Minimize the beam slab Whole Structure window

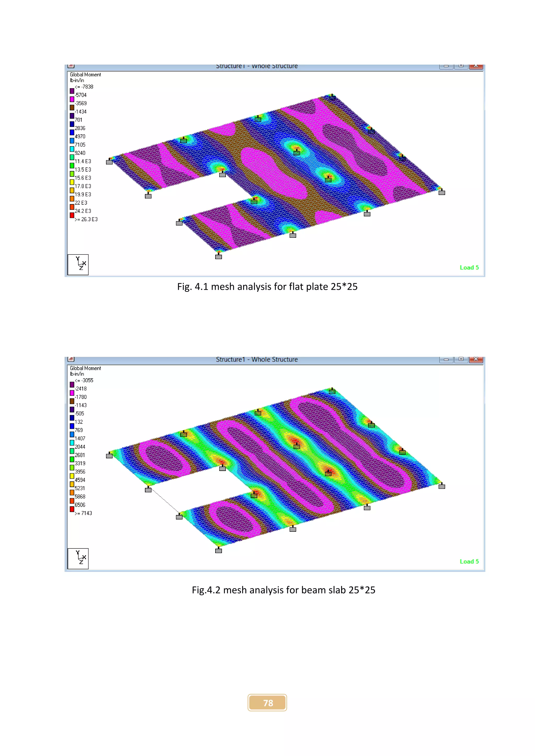[x=446, y=359]
